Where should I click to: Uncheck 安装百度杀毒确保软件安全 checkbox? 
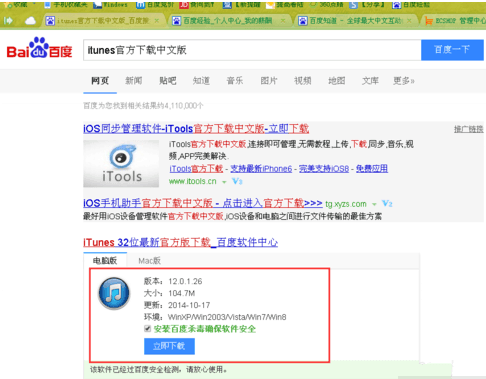(x=148, y=329)
